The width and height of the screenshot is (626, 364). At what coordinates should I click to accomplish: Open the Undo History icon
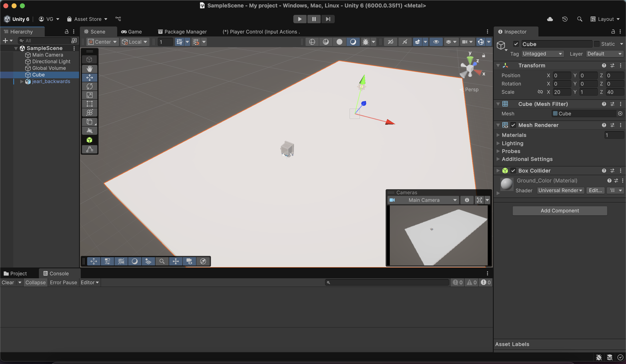565,19
